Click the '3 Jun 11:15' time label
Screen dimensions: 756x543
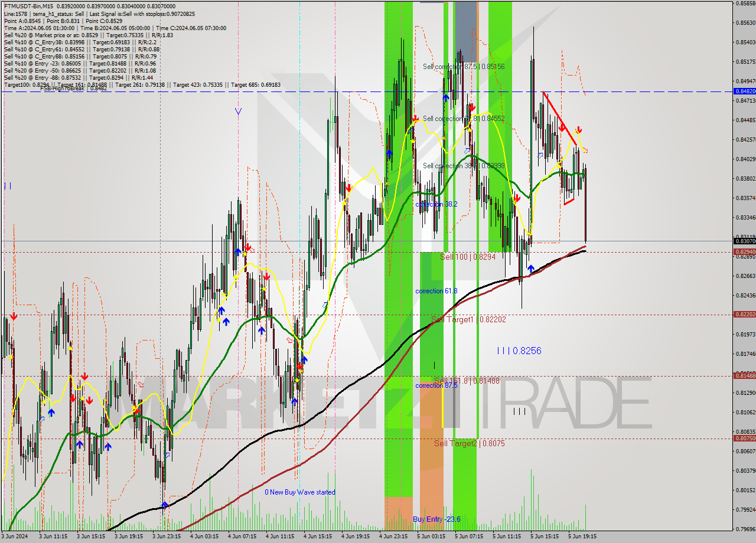coord(54,537)
